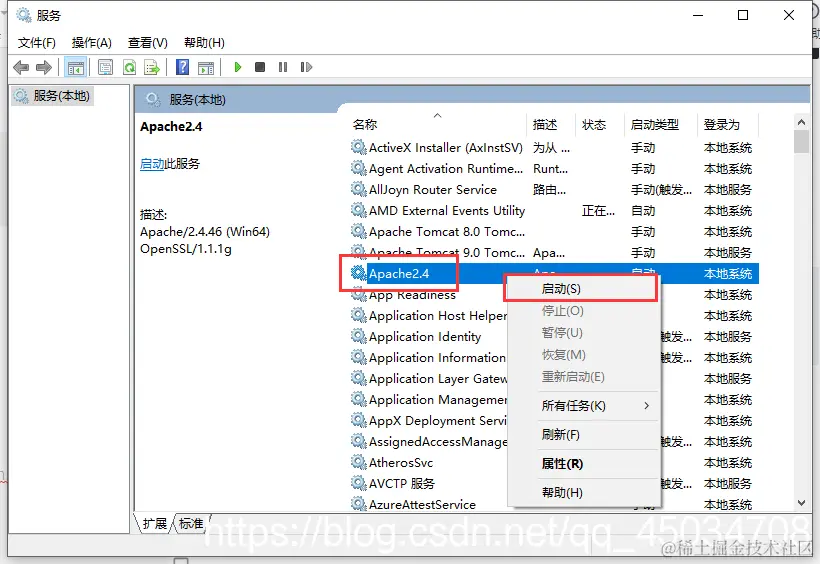Open the Properties toolbar icon

click(106, 67)
